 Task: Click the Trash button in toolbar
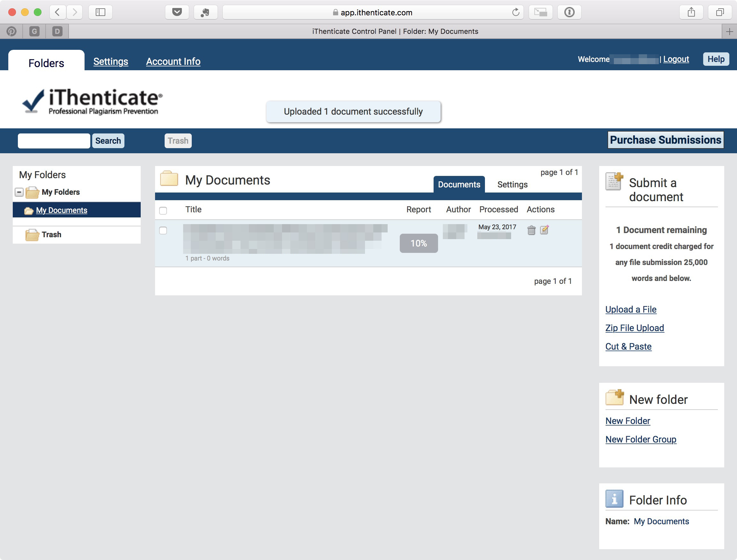click(177, 140)
